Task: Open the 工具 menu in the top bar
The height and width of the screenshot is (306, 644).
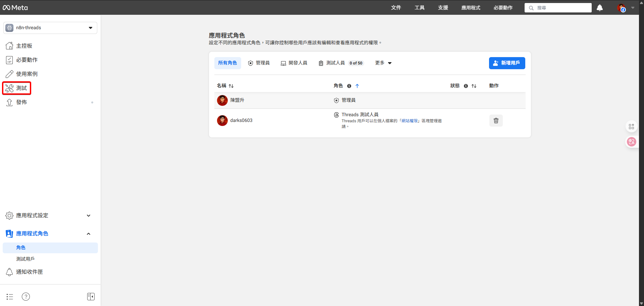Action: point(419,7)
